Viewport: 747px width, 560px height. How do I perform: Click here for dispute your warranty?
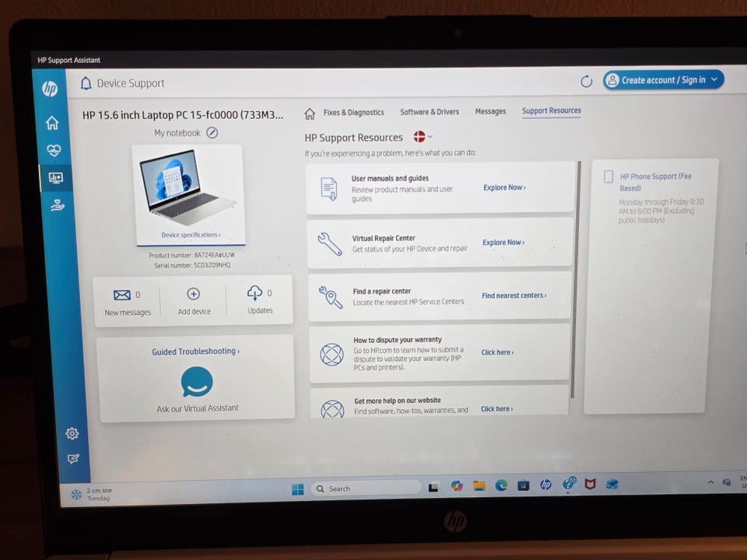point(497,352)
